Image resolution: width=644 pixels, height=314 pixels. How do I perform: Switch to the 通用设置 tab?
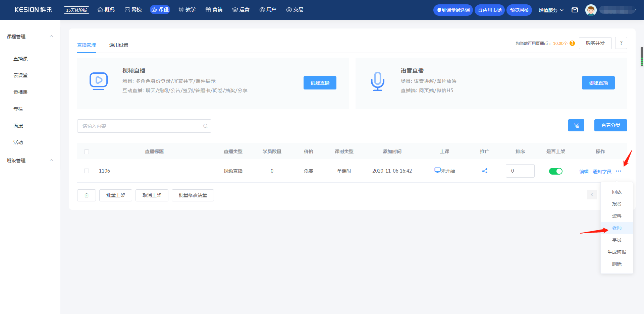(119, 45)
